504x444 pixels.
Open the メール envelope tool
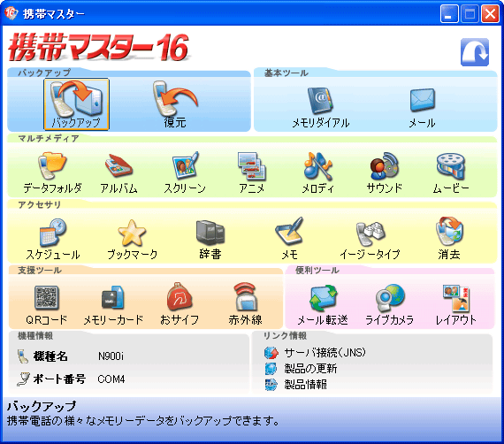(x=422, y=108)
